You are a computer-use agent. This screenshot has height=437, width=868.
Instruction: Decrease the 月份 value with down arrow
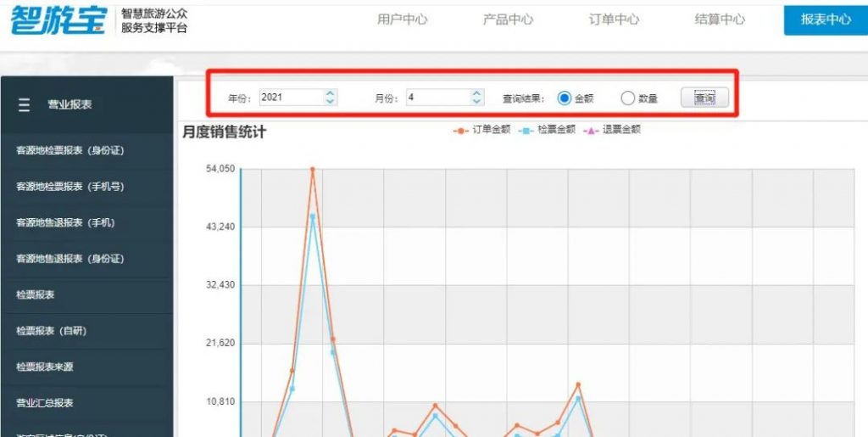pyautogui.click(x=477, y=101)
